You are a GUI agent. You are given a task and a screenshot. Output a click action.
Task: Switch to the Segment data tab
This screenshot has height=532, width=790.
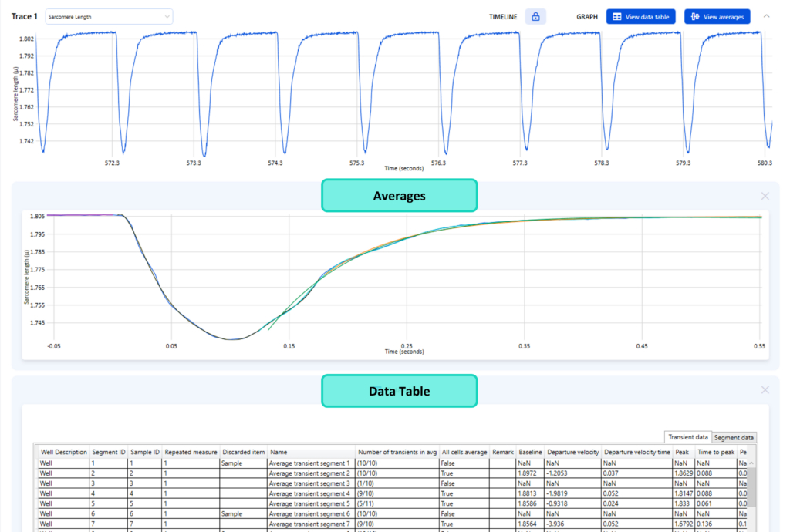coord(734,437)
